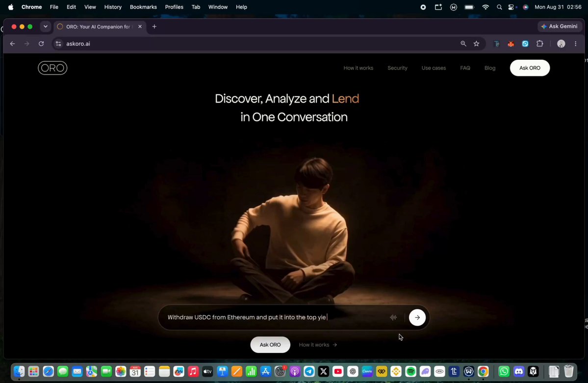The image size is (588, 383).
Task: Open Use cases in the site navigation
Action: [x=434, y=68]
